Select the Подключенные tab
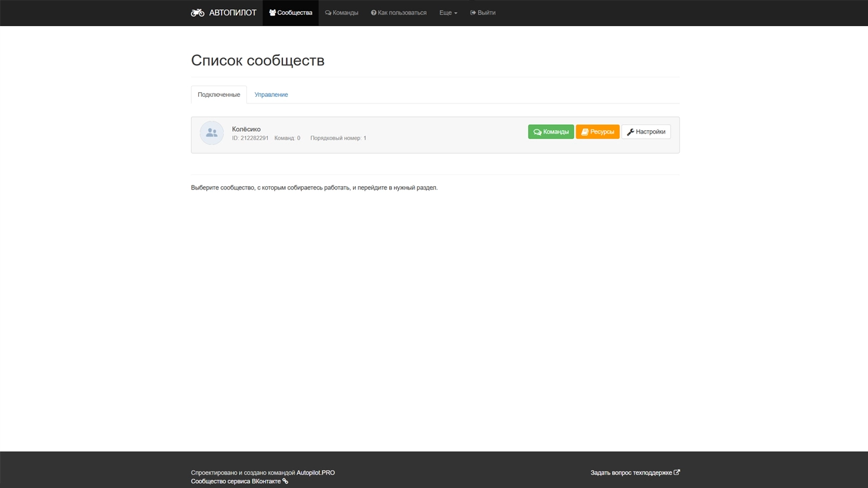The image size is (868, 488). click(218, 95)
